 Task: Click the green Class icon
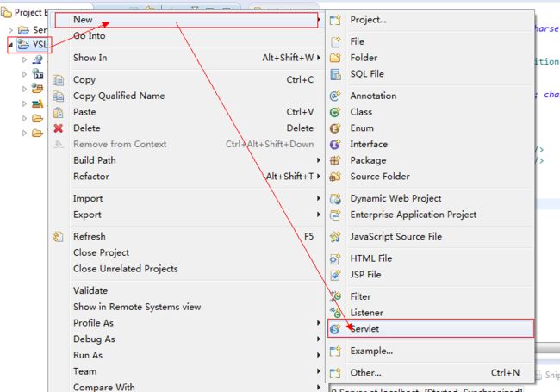pyautogui.click(x=335, y=112)
